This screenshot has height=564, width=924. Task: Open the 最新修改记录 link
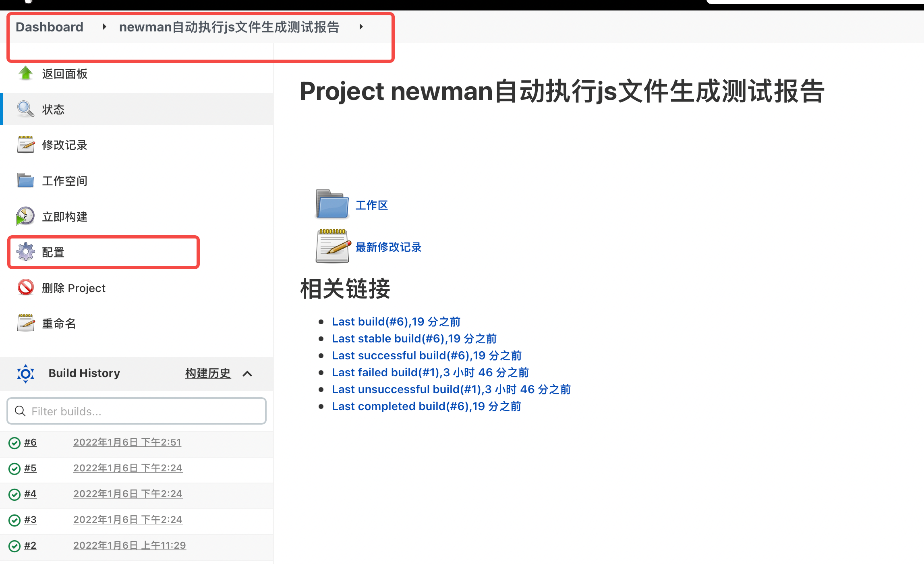point(388,247)
